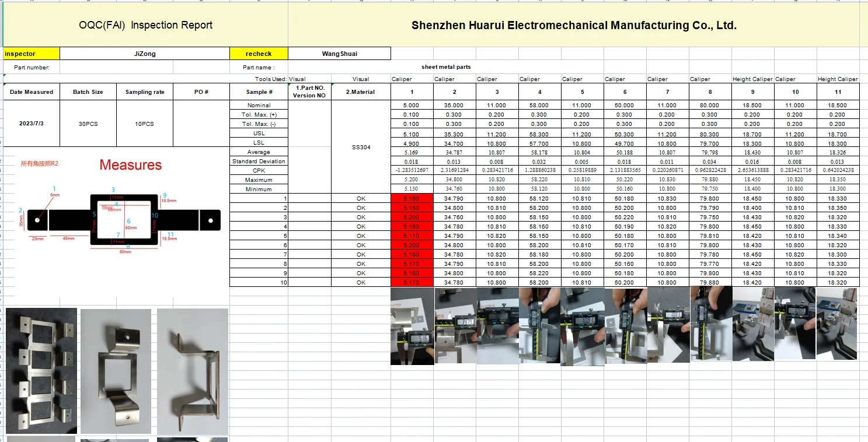Select the "1.Part NO. Version NO" header
868x442 pixels.
309,92
